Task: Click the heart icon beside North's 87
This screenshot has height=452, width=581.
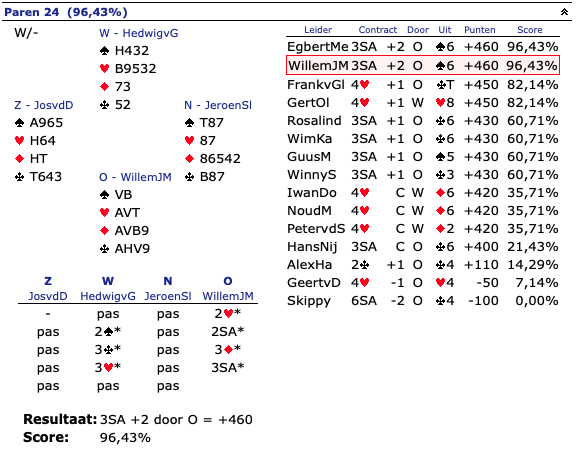Action: coord(189,140)
